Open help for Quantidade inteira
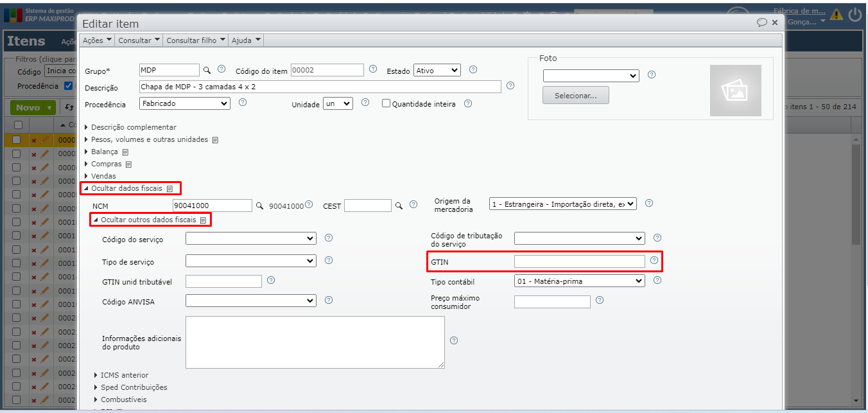The image size is (868, 413). coord(468,103)
